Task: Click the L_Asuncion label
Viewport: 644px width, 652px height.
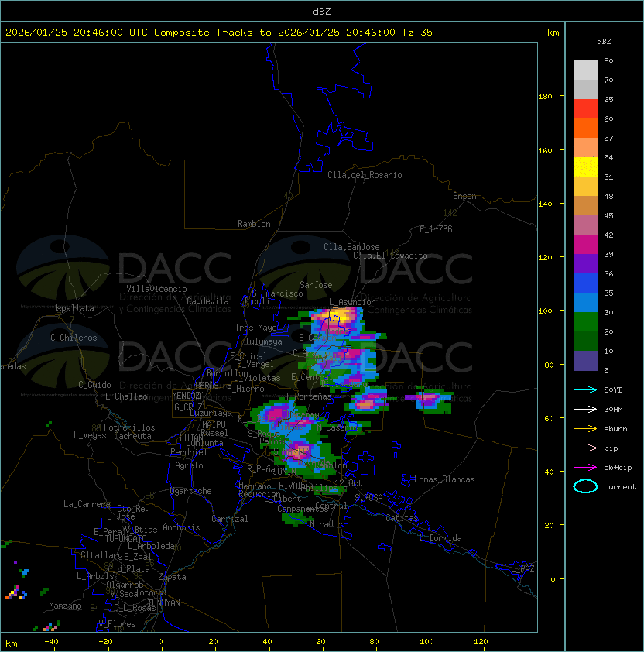Action: point(352,302)
